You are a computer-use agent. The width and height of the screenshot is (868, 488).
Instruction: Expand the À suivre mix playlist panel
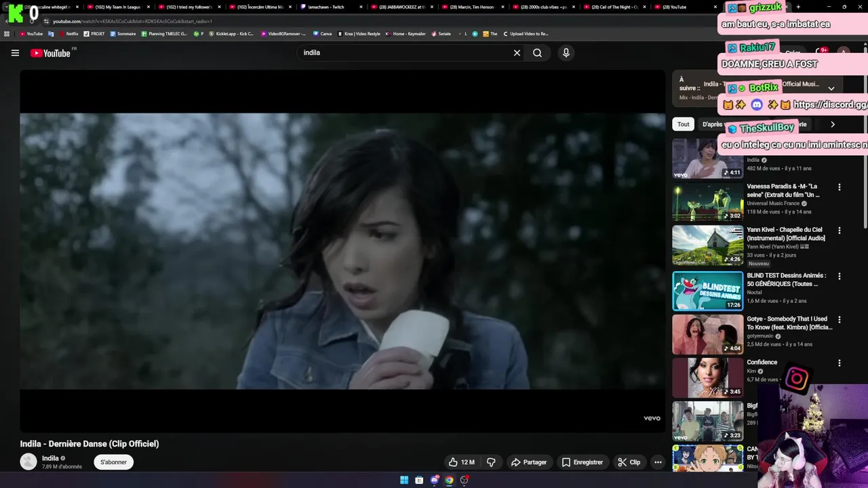pos(831,88)
